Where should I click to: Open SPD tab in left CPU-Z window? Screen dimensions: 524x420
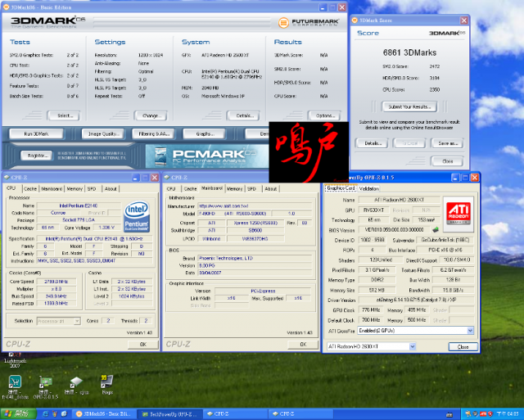pos(92,189)
